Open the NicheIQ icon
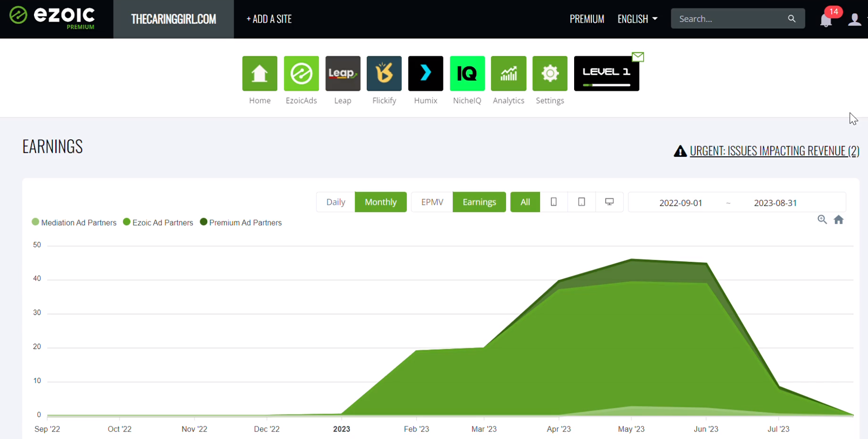This screenshot has width=868, height=439. [x=467, y=73]
